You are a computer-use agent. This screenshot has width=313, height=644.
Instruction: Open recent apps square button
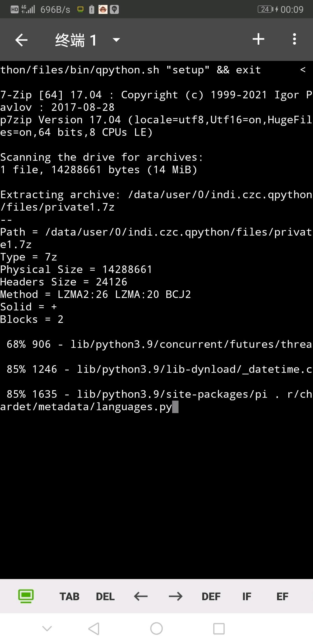point(219,629)
